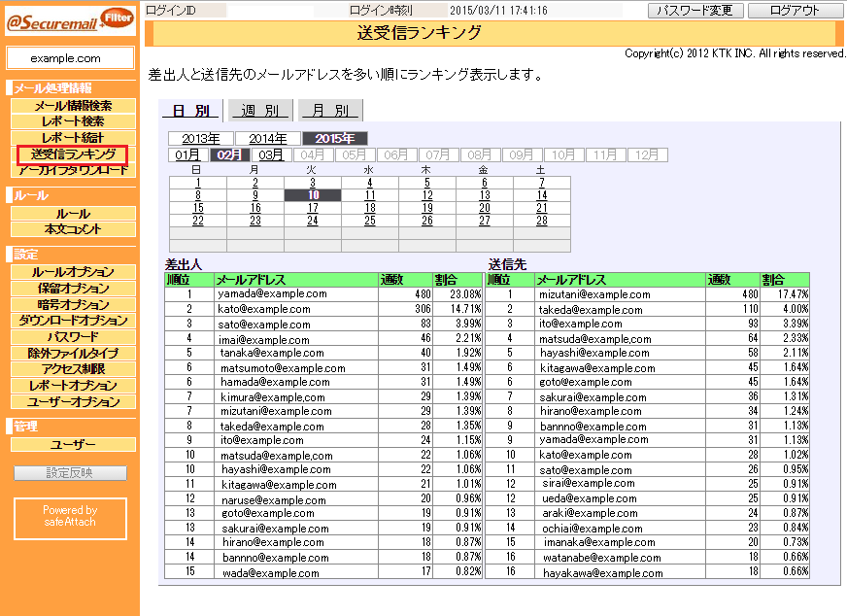Open レポートオプション settings

pos(73,386)
